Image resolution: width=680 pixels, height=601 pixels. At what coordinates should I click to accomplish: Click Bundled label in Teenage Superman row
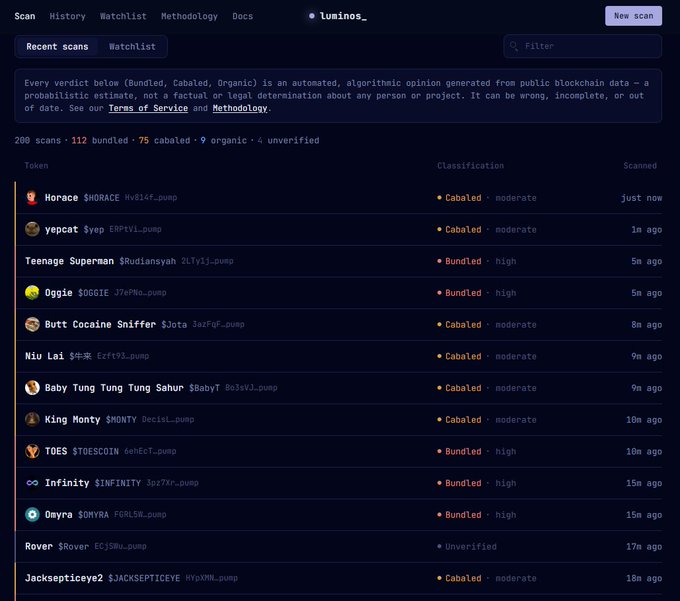pos(463,261)
